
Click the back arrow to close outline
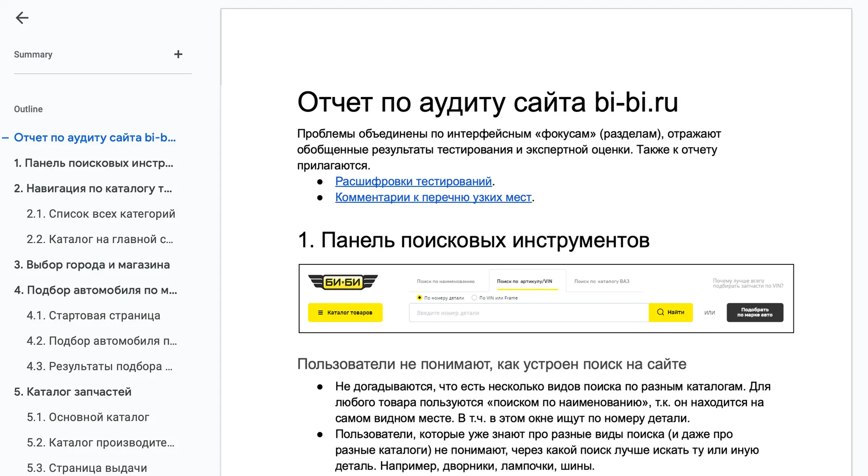[22, 18]
